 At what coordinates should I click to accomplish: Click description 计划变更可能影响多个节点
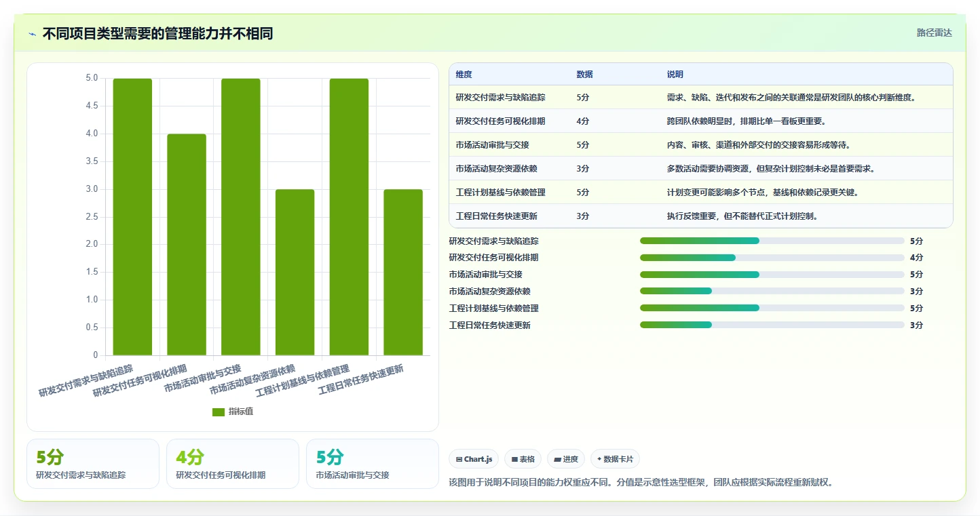click(x=764, y=193)
